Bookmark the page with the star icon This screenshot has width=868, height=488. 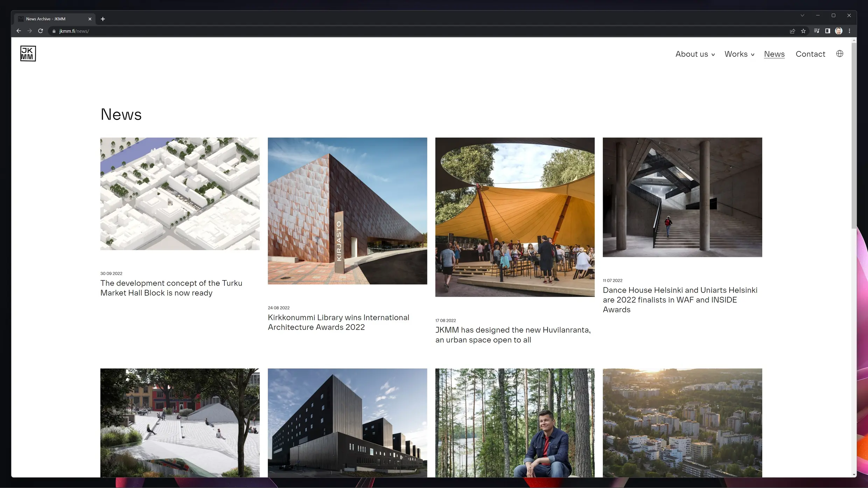point(804,31)
